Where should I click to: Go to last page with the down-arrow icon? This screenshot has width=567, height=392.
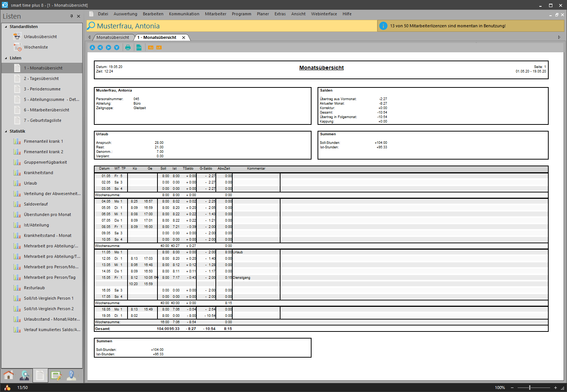117,47
